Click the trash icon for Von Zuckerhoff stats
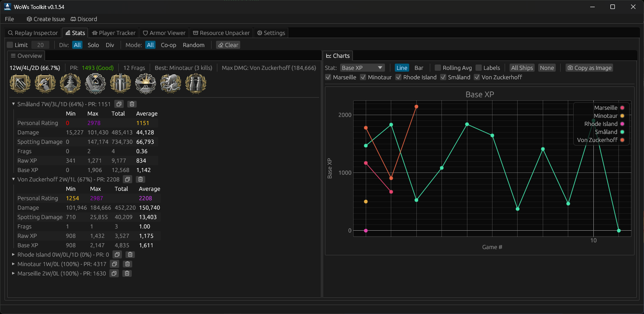 tap(140, 179)
